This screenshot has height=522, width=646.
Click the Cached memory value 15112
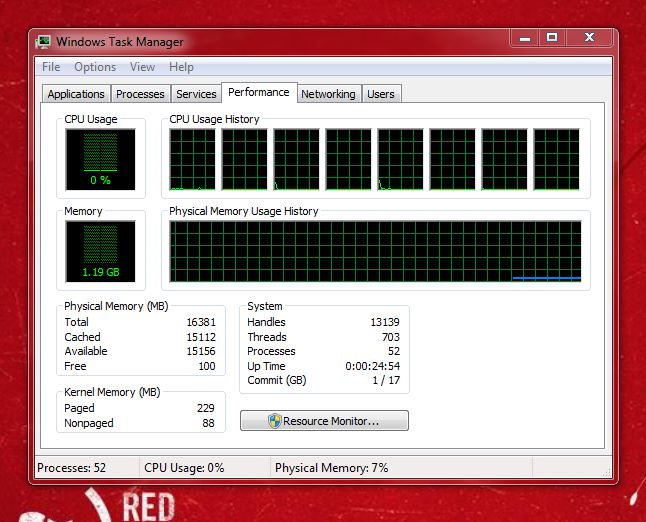pyautogui.click(x=201, y=337)
